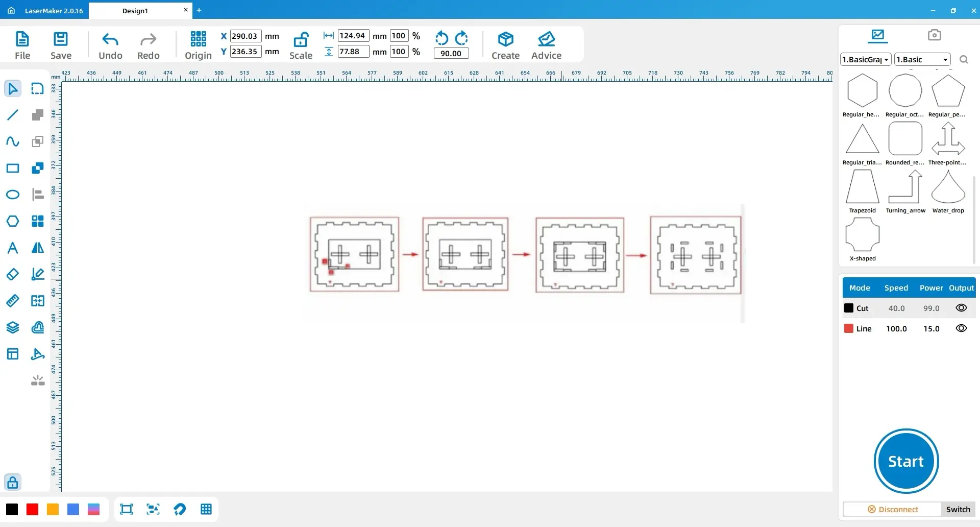Open the Align tool
Screen dimensions: 980x527
pos(38,195)
